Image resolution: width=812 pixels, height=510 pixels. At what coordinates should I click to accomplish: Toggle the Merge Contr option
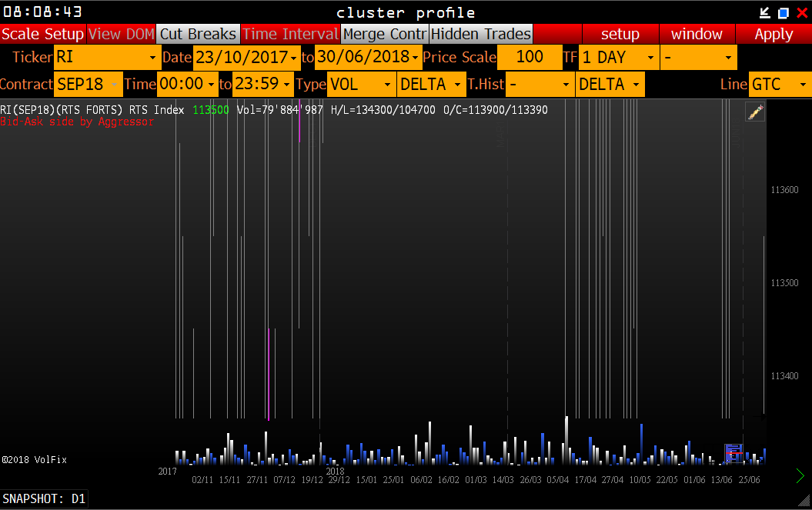(x=385, y=34)
